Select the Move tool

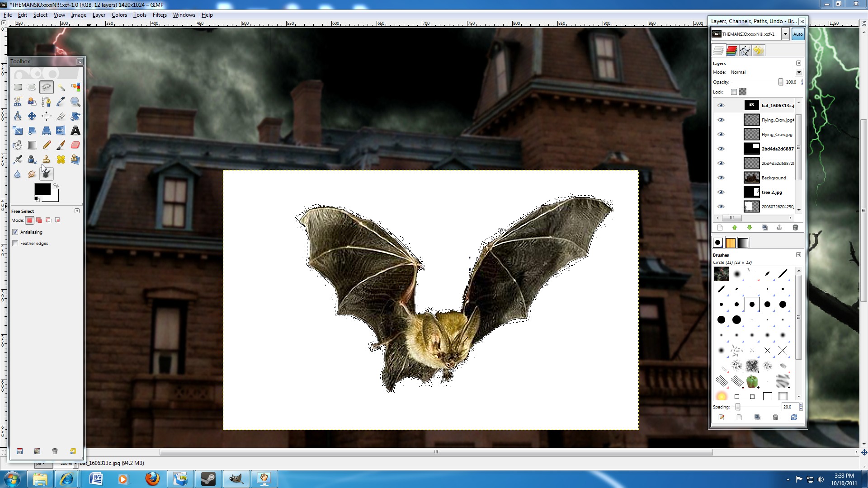(x=32, y=116)
